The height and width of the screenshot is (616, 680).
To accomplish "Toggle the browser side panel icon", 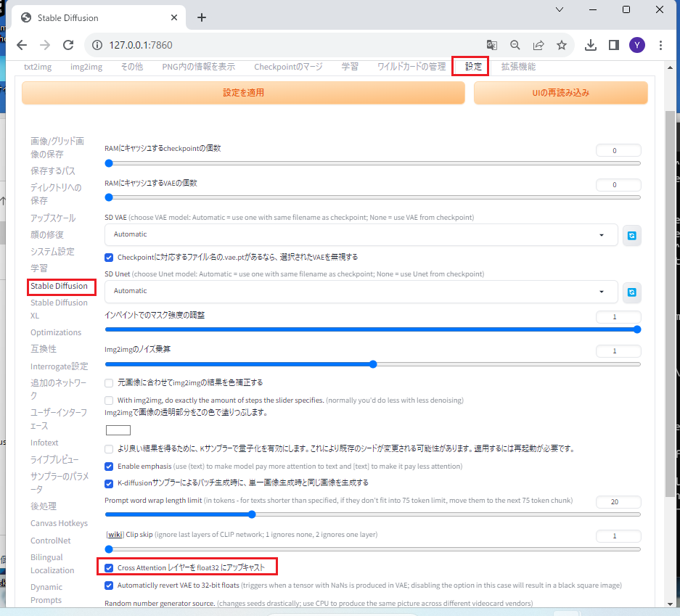I will [613, 45].
